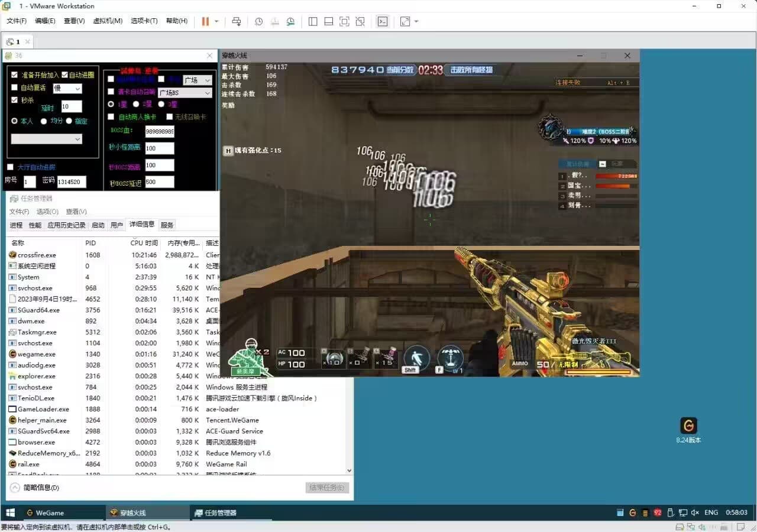Click the ENG input language indicator
Viewport: 757px width, 532px height.
[711, 512]
